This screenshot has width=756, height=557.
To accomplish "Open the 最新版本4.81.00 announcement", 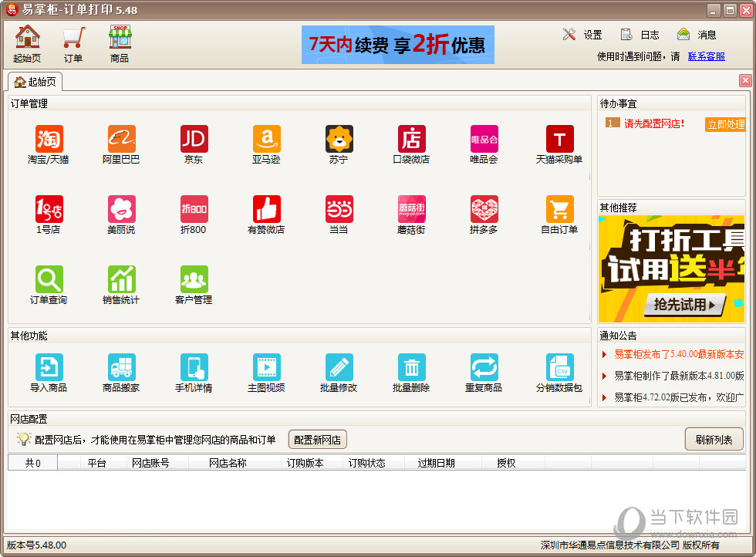I will 678,376.
